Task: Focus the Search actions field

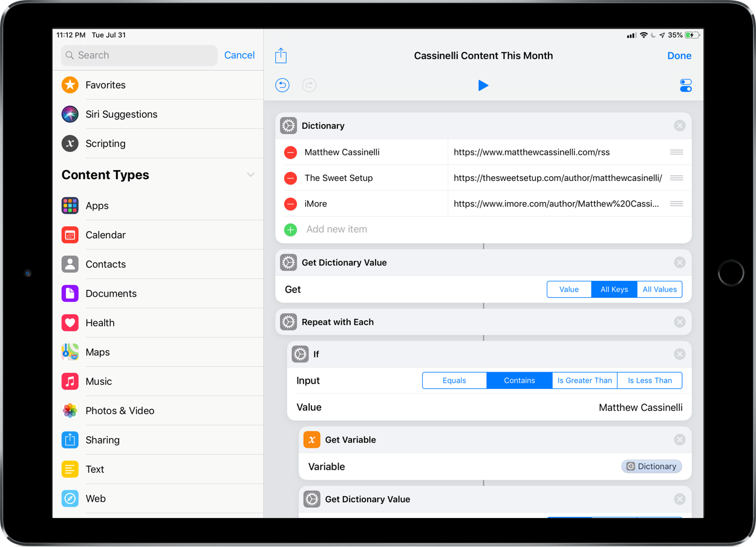Action: [139, 55]
